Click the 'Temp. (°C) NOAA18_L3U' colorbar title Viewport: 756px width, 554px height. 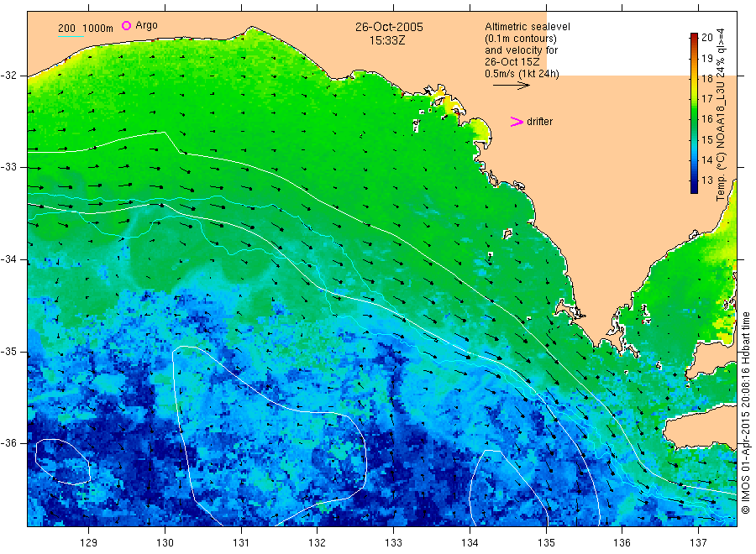[x=721, y=142]
